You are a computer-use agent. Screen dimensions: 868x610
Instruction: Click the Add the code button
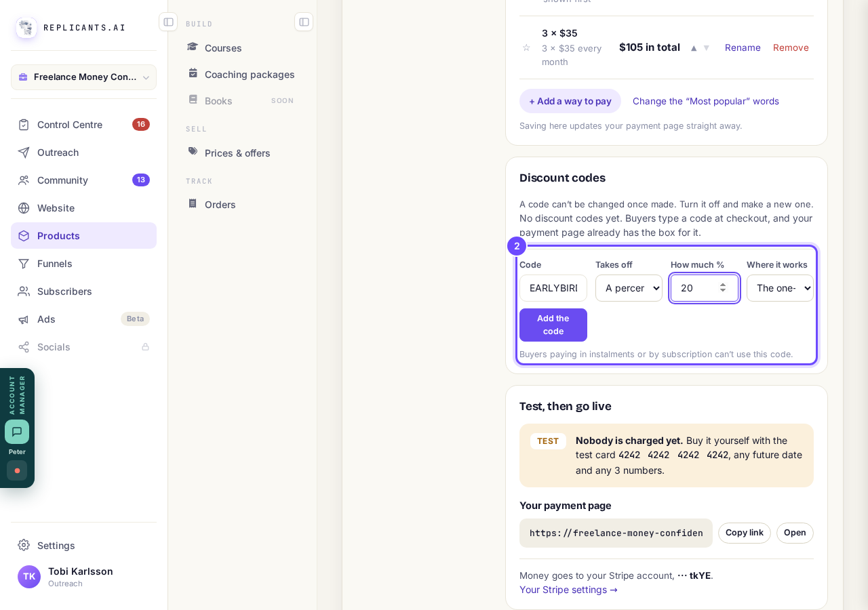pyautogui.click(x=553, y=325)
